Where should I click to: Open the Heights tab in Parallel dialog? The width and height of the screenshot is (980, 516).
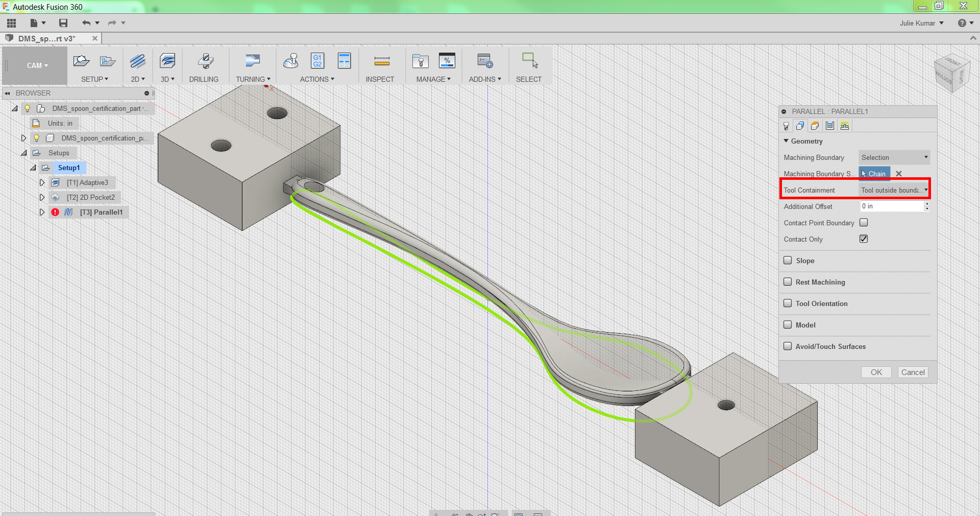click(x=815, y=126)
